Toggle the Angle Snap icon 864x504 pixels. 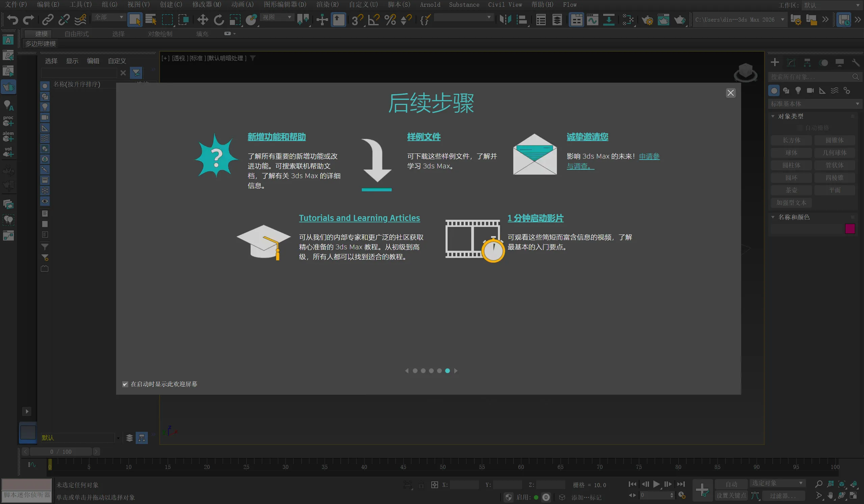click(373, 20)
